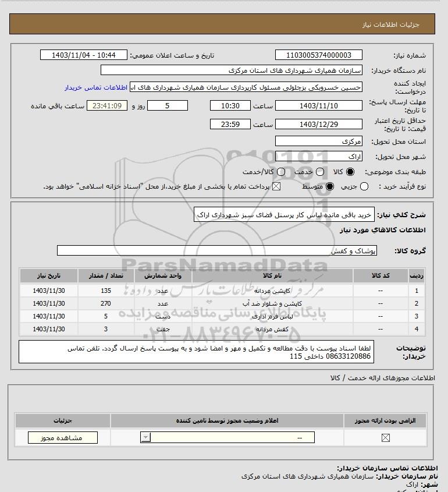Click the remaining days field showing 5
Viewport: 448px width, 492px height.
pos(168,106)
